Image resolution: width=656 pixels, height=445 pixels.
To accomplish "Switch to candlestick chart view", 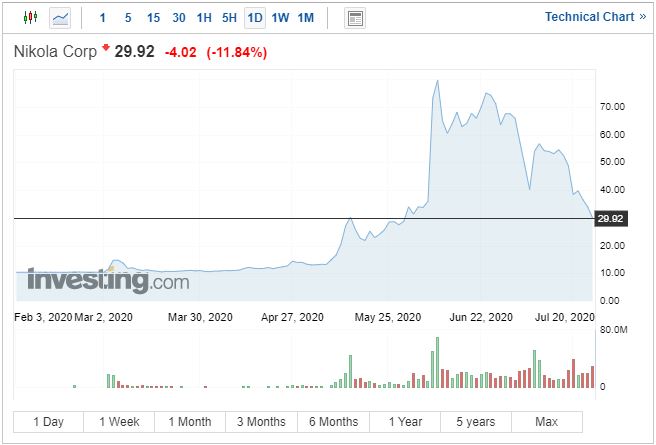I will click(x=30, y=18).
